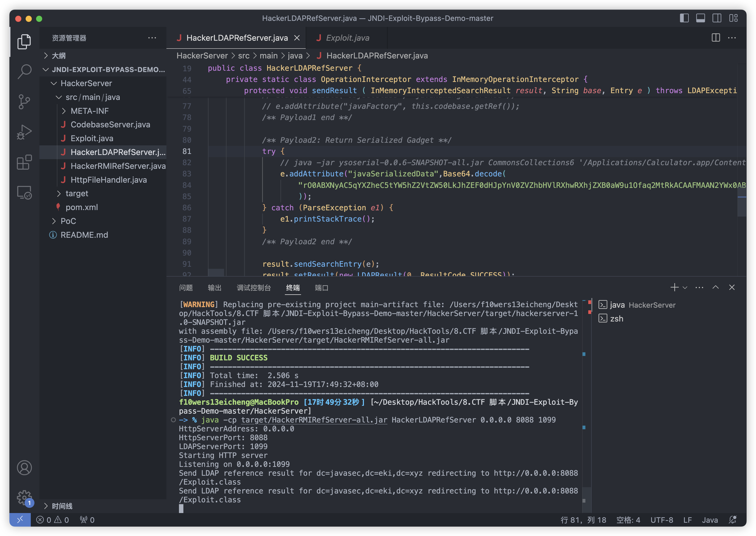This screenshot has width=756, height=536.
Task: Expand the 时间线 timeline section
Action: [103, 506]
